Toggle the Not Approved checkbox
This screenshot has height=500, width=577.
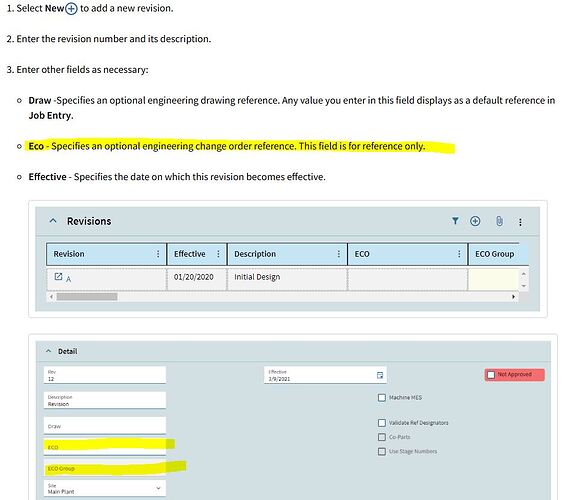pyautogui.click(x=491, y=375)
